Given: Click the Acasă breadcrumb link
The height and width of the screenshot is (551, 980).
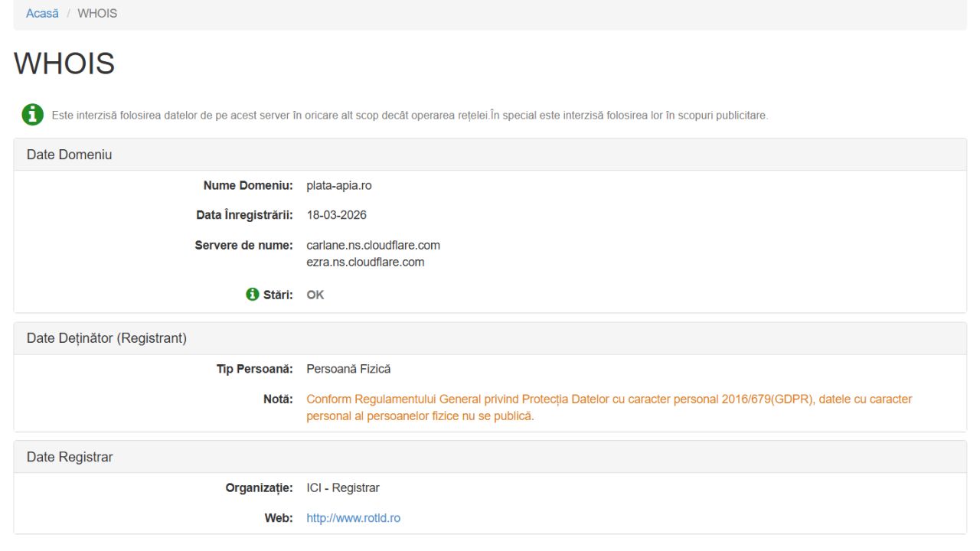Looking at the screenshot, I should 42,14.
